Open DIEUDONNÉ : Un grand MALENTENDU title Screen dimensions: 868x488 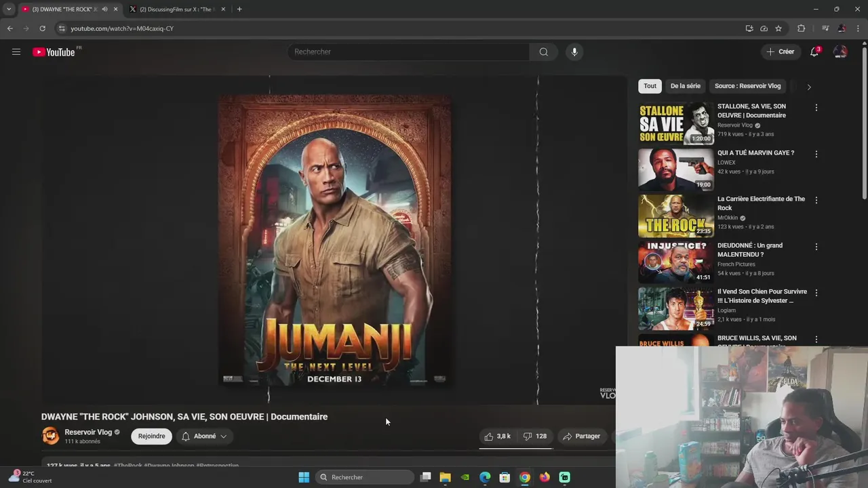click(750, 249)
